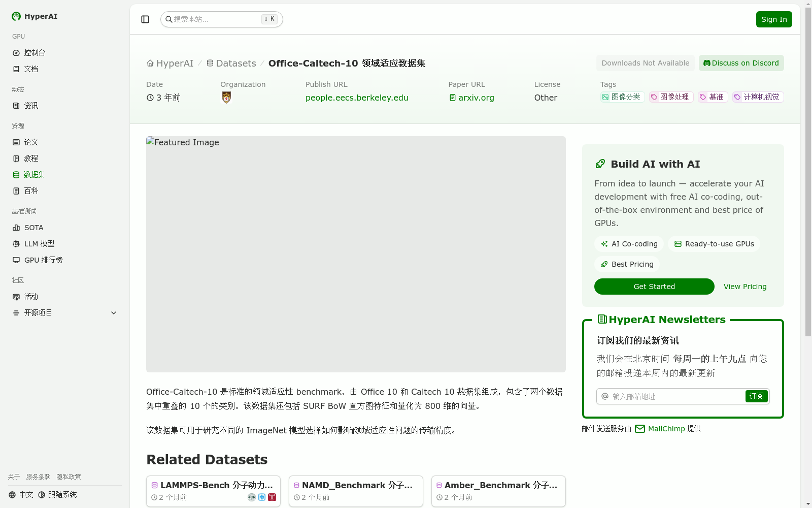Screen dimensions: 812x508
Task: Open the 隐私政策 link
Action: 69,477
